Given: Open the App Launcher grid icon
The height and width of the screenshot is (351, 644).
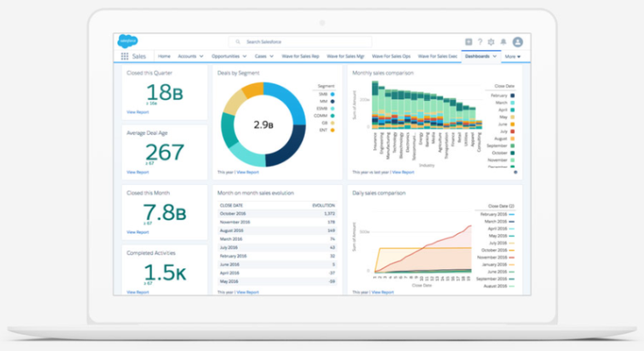Looking at the screenshot, I should point(125,57).
